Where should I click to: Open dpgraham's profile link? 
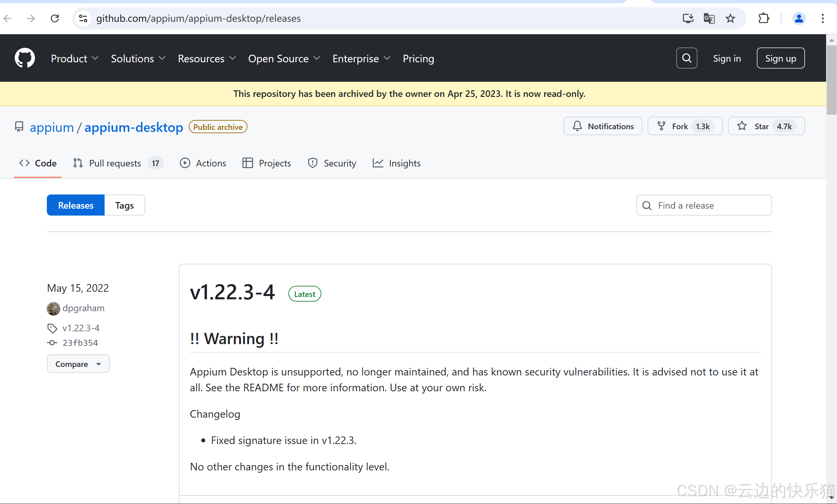(83, 308)
